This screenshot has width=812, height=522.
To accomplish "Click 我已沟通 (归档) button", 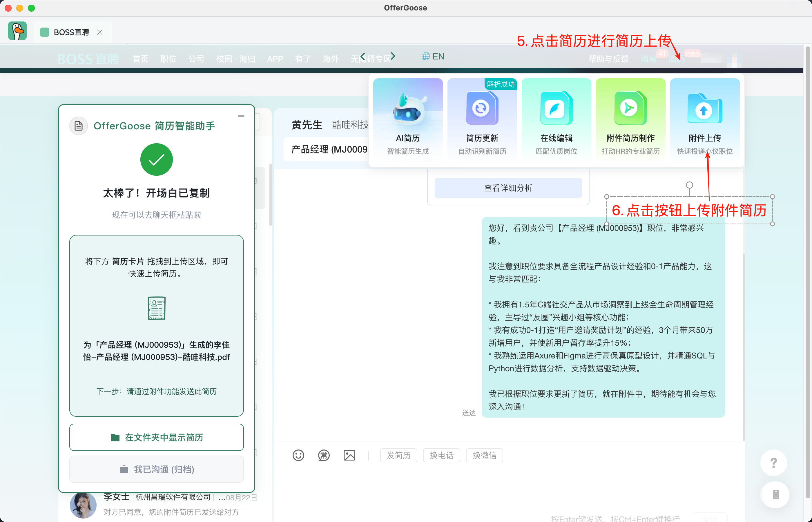I will tap(157, 469).
